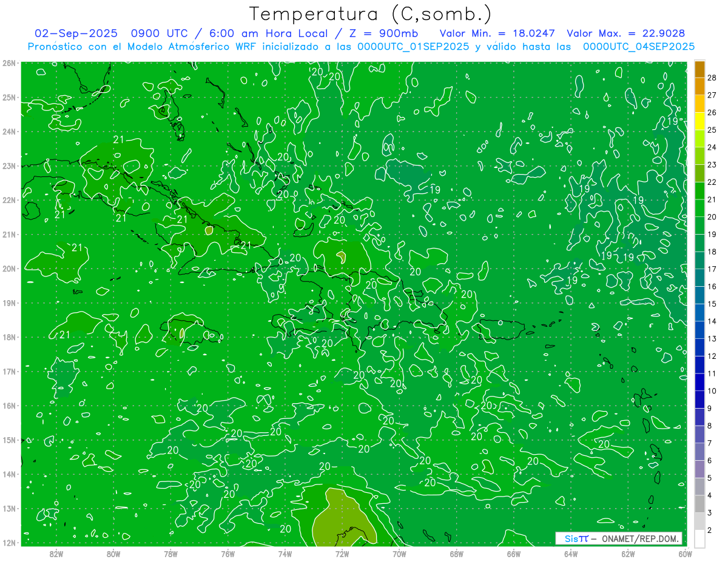Click legend scale label '4'
The height and width of the screenshot is (562, 728).
click(710, 495)
